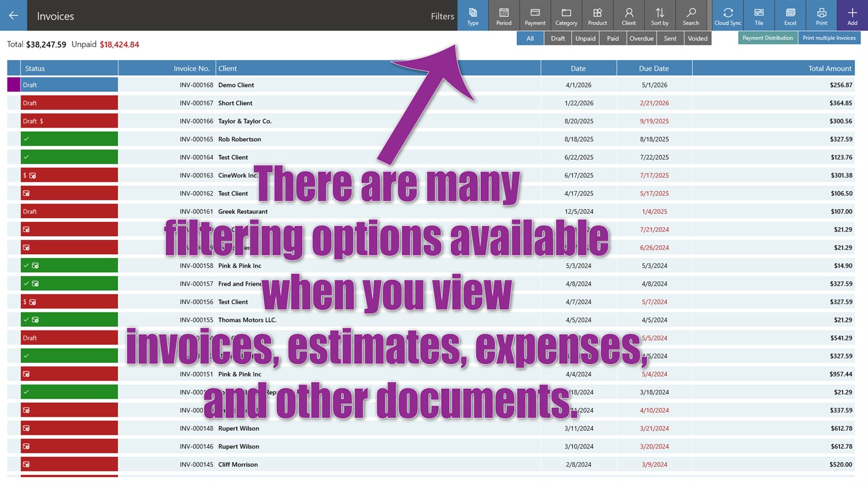This screenshot has height=488, width=868.
Task: Filter invoices by Product
Action: [x=597, y=15]
